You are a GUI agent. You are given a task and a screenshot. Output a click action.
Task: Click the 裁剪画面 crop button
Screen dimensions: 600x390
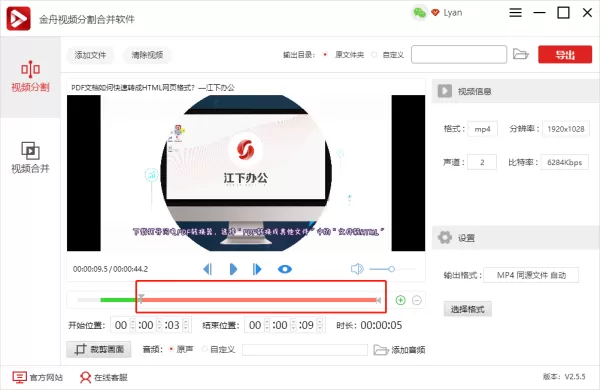99,349
